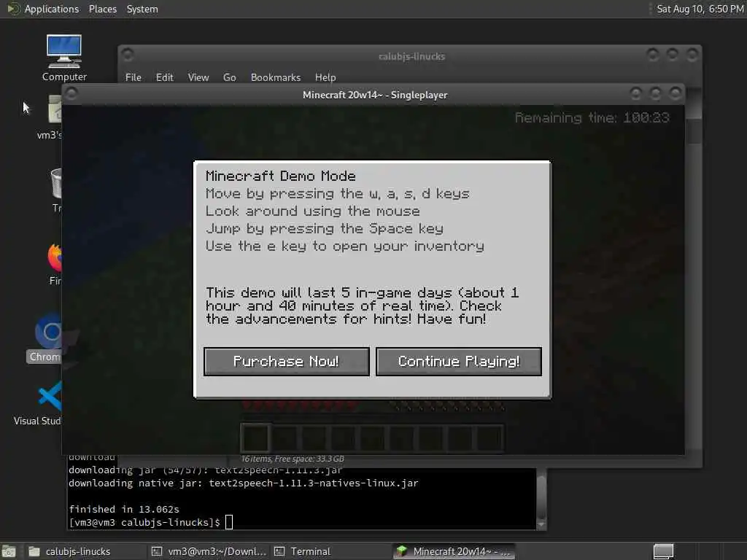Screen dimensions: 747x560
Task: Click the Remaining time text in Minecraft
Action: pos(592,117)
